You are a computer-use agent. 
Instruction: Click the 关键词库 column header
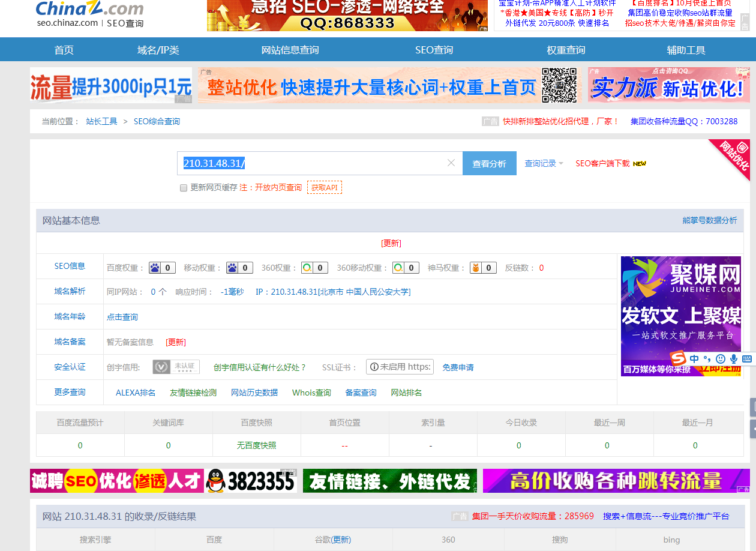tap(168, 423)
